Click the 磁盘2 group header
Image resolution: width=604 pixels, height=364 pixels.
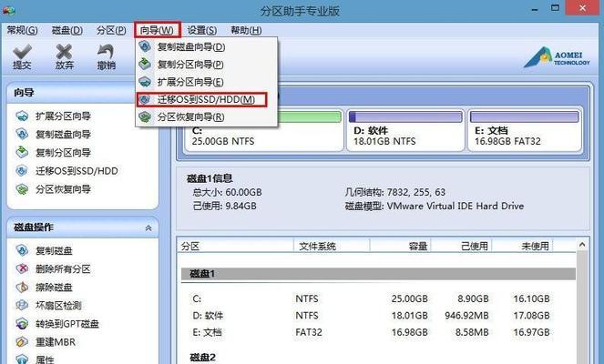(203, 358)
